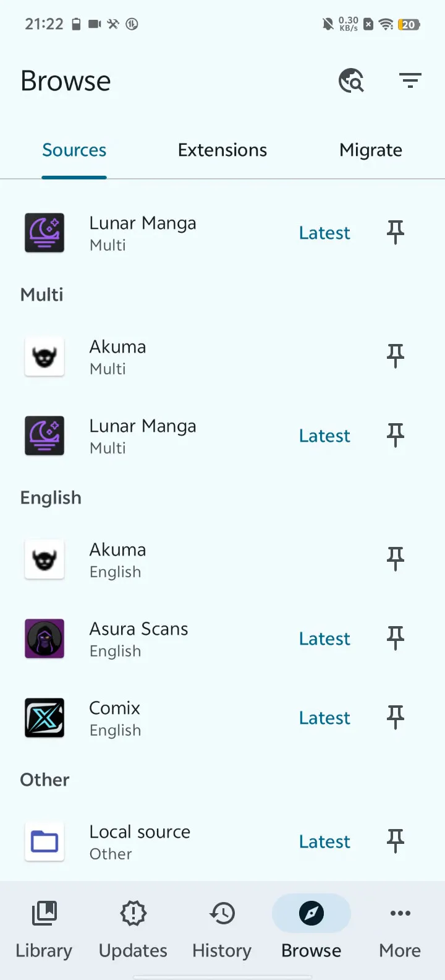Tap the Asura Scans source icon

[x=44, y=638]
